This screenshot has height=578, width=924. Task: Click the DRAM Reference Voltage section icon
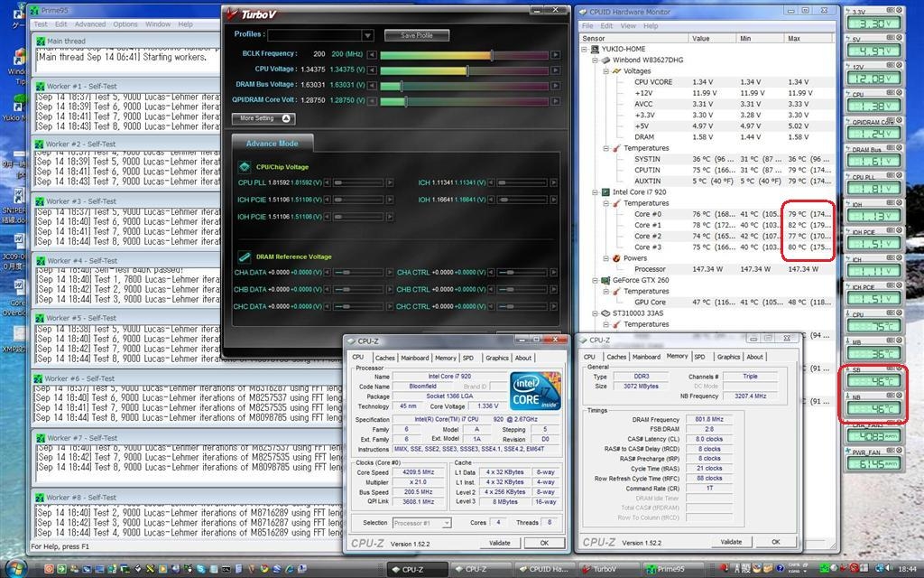coord(244,257)
